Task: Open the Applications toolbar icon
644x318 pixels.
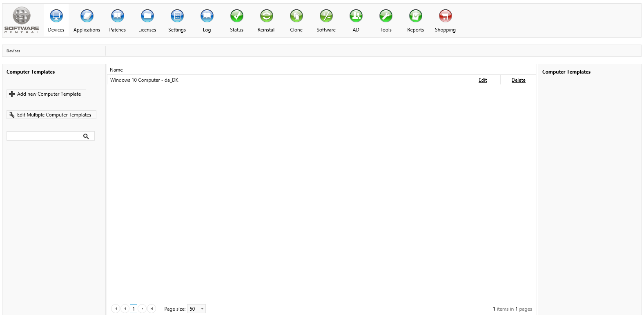Action: tap(87, 16)
